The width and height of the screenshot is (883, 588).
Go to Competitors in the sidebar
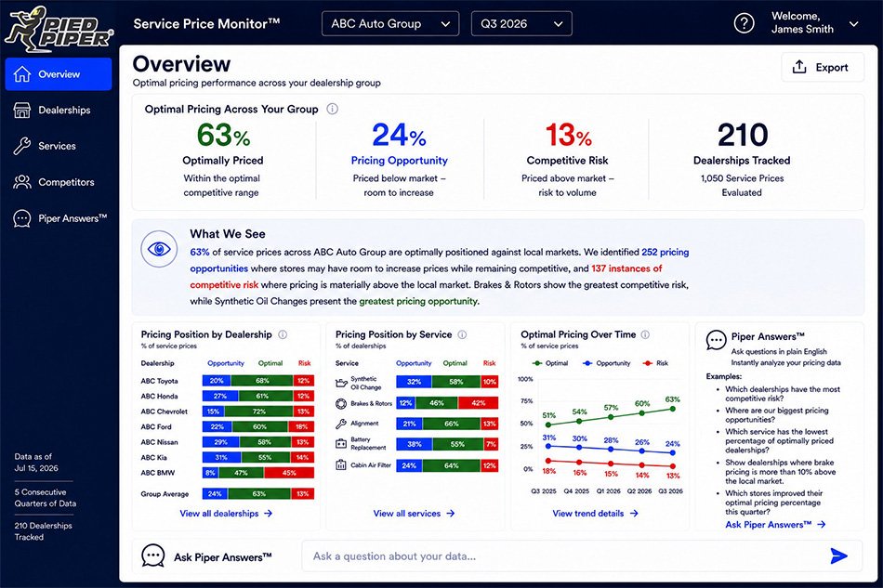[x=59, y=182]
